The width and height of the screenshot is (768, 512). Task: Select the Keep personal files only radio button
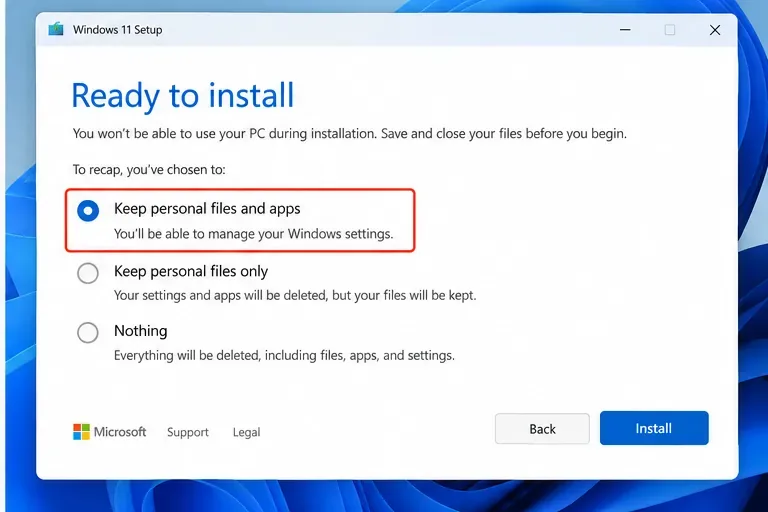(x=88, y=273)
